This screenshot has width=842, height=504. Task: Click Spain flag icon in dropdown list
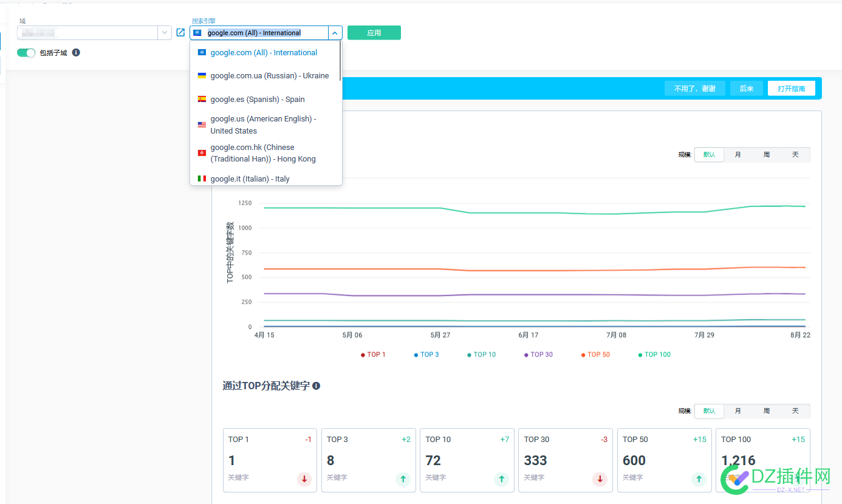coord(202,99)
